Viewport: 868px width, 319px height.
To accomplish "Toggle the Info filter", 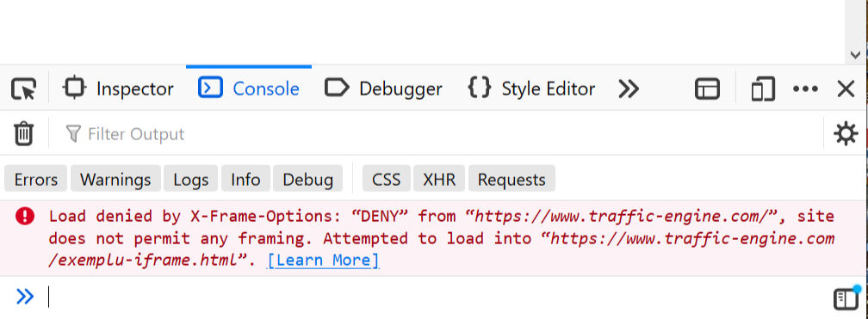I will point(245,180).
